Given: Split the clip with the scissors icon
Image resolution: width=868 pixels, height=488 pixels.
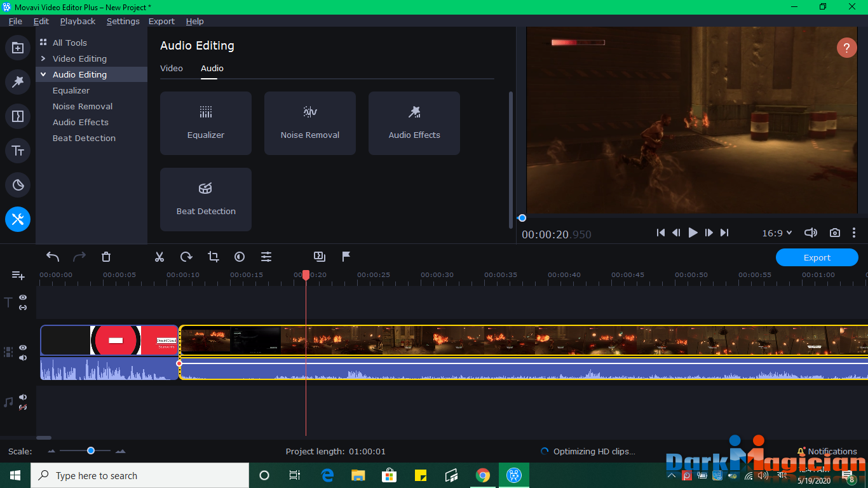Looking at the screenshot, I should coord(159,257).
